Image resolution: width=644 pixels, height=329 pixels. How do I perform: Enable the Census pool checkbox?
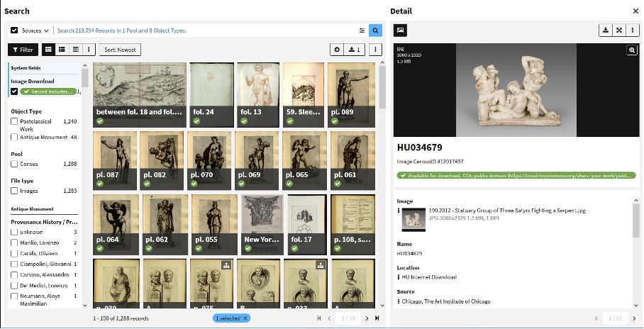click(x=14, y=164)
